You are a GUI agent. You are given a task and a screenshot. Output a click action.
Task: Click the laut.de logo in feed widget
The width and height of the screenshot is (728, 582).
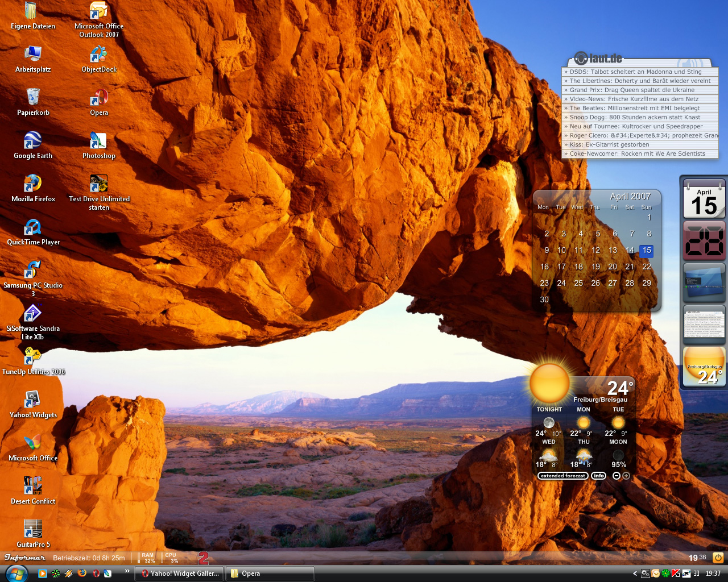coord(598,58)
